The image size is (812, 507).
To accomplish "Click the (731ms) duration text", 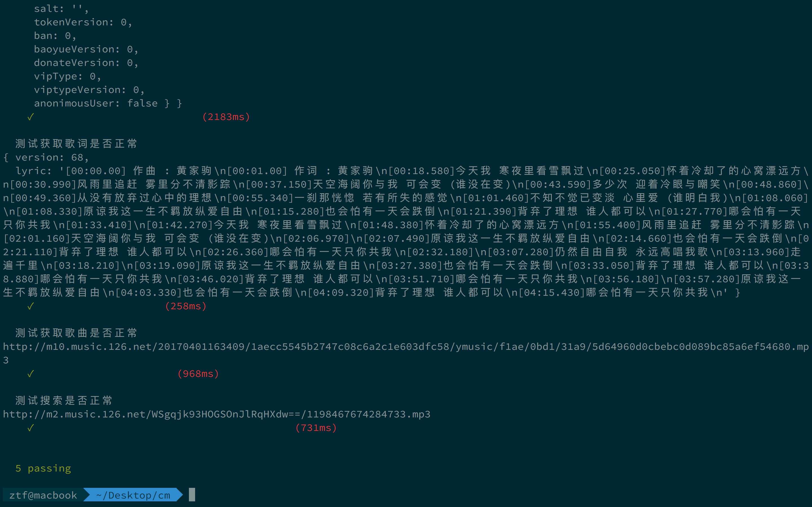I will pyautogui.click(x=316, y=428).
